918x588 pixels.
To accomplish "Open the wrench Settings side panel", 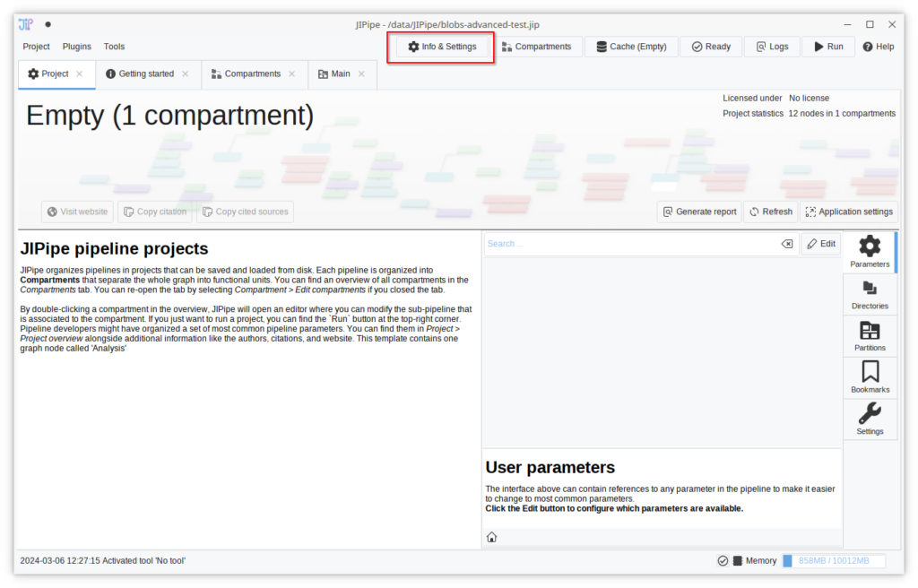I will click(x=870, y=419).
